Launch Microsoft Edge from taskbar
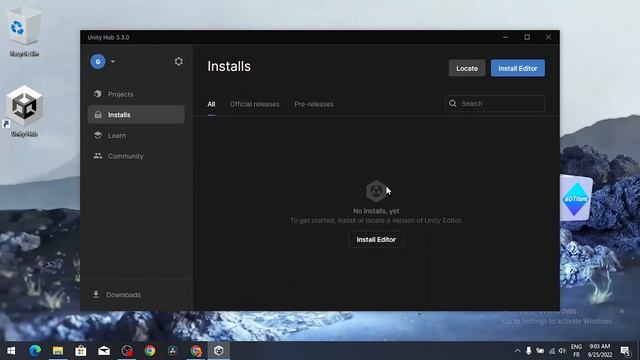This screenshot has width=640, height=360. [x=35, y=351]
